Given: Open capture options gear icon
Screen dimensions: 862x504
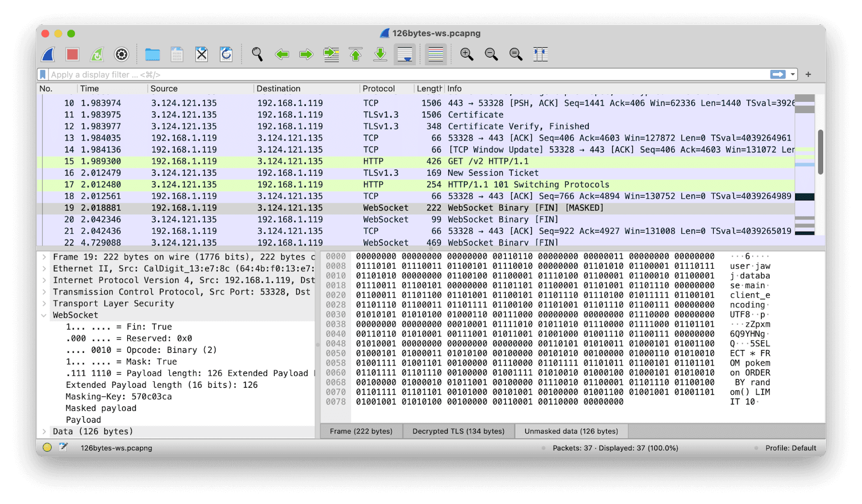Looking at the screenshot, I should click(122, 54).
